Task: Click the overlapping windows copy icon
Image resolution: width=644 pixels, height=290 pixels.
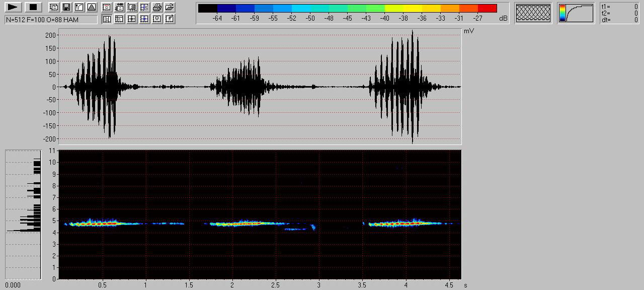Action: click(53, 7)
